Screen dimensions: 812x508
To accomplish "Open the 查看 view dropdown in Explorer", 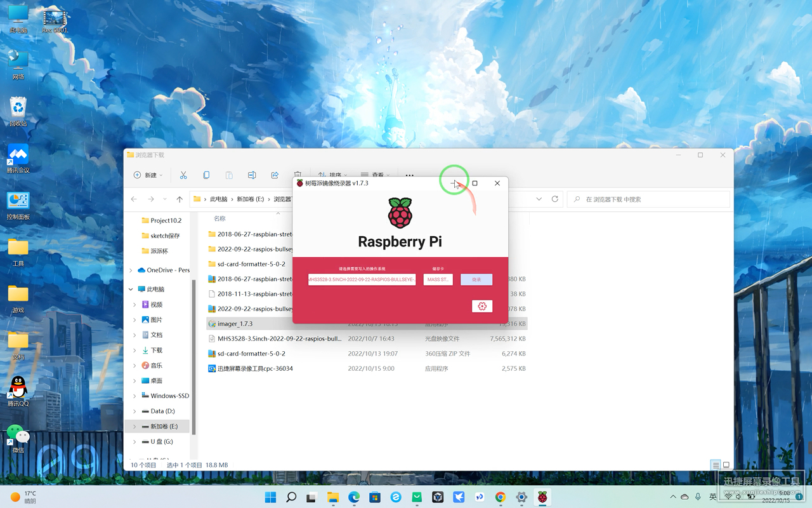I will (375, 175).
